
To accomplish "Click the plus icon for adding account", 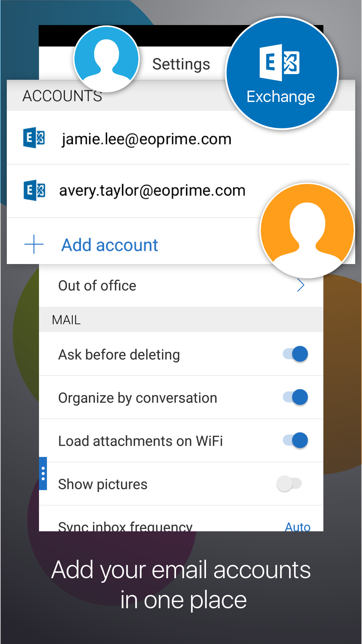I will click(34, 245).
